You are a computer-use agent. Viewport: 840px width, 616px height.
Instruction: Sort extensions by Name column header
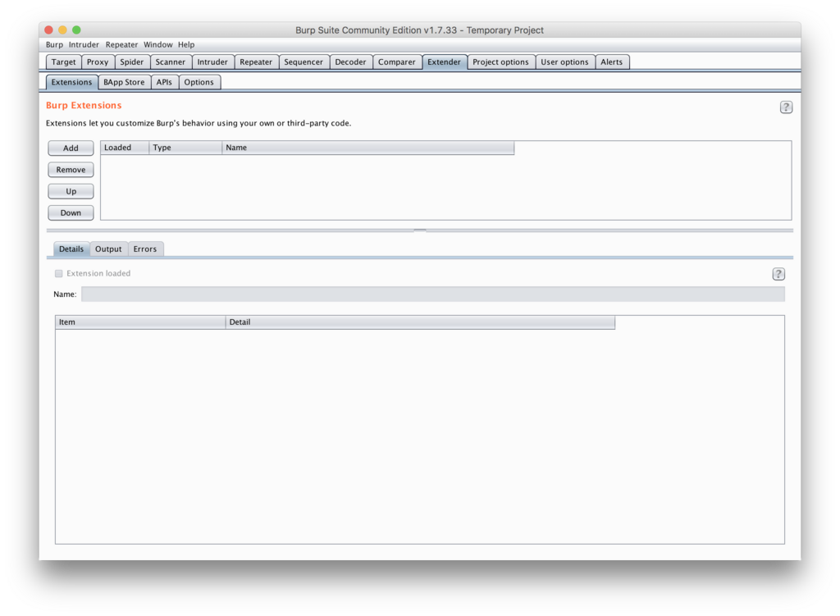[x=368, y=148]
